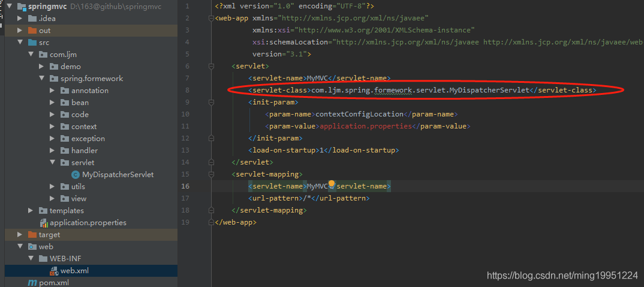Collapse the servlet package arrow
The image size is (644, 287).
coord(52,163)
